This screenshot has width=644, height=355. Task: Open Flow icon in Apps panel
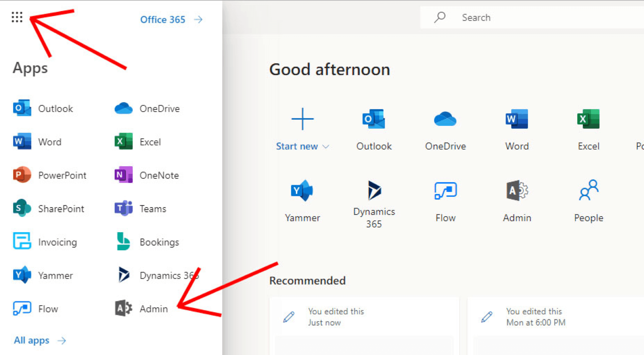[22, 308]
